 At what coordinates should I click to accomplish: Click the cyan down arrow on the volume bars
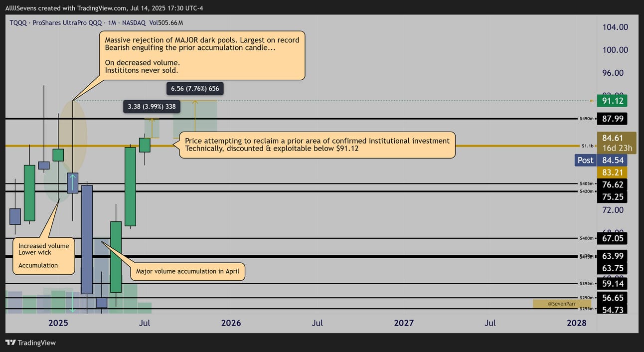73,303
